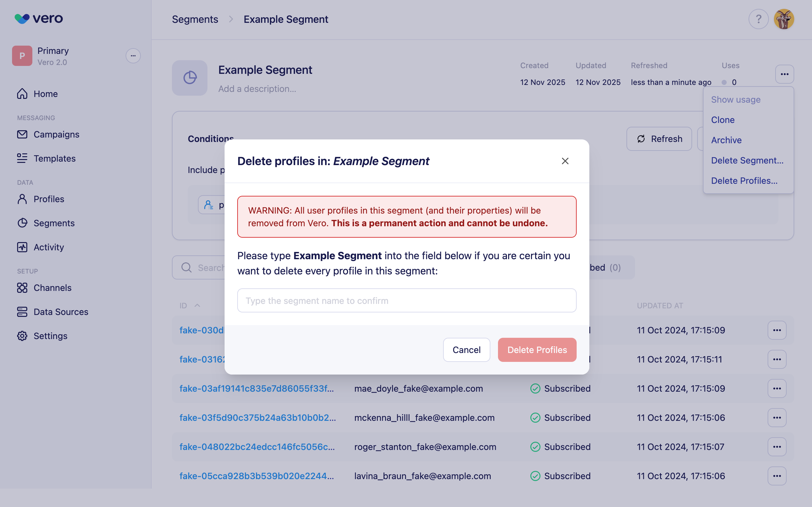
Task: Open the Settings gear icon
Action: pyautogui.click(x=22, y=336)
